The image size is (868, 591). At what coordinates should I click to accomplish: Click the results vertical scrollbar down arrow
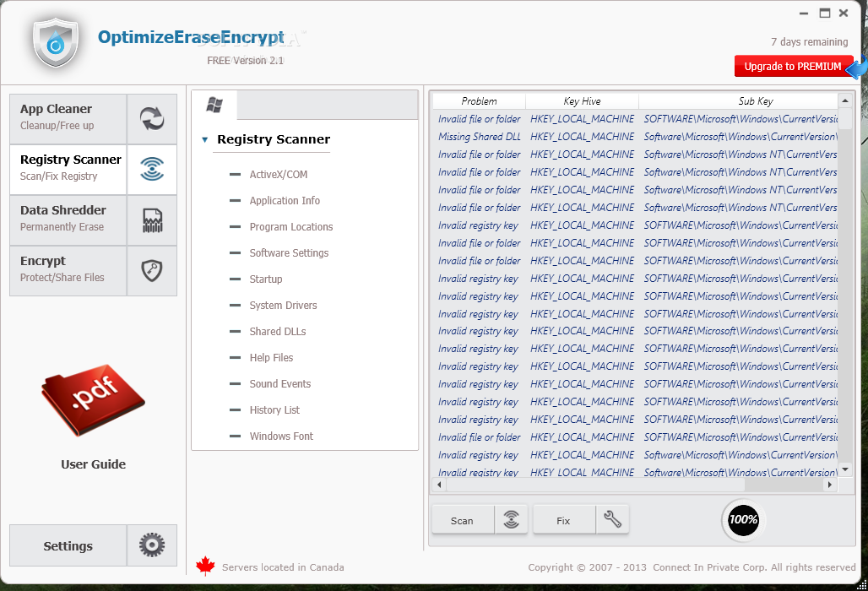tap(844, 469)
